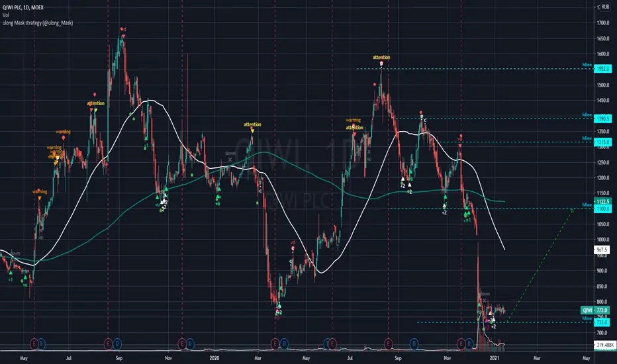
Task: Open the lone earnings marker E before Sep 2020
Action: (x=389, y=344)
